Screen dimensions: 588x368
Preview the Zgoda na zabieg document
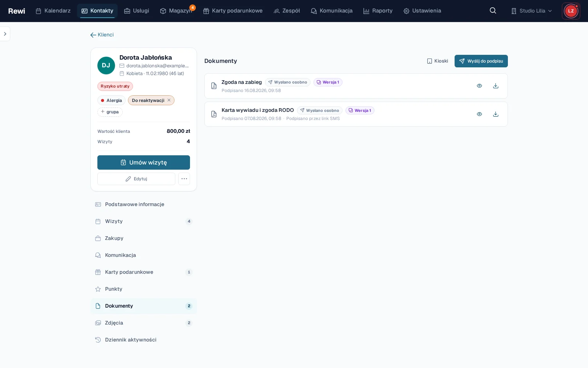pos(479,86)
